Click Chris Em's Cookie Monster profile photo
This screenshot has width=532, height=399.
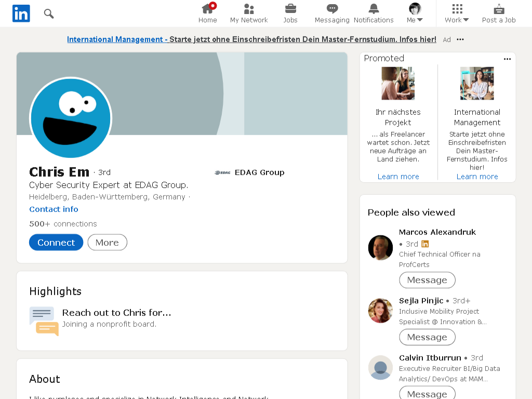click(71, 118)
